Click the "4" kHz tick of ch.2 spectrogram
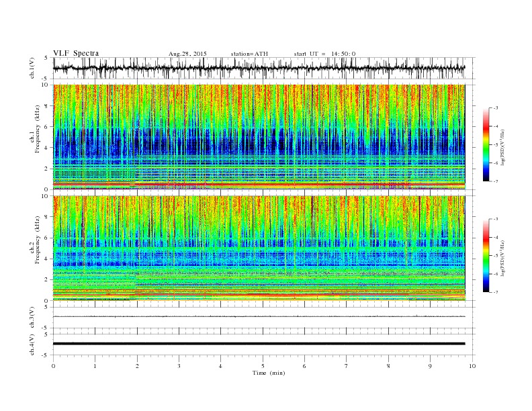 tap(46, 259)
